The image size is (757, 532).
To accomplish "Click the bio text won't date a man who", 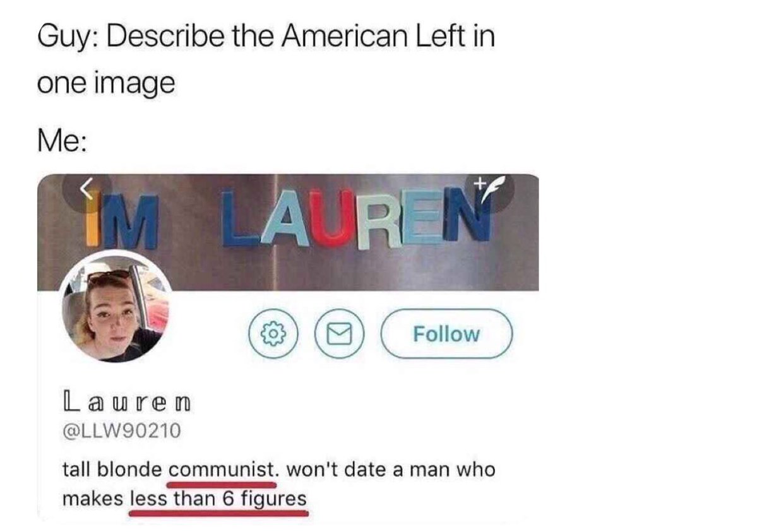I will pyautogui.click(x=391, y=470).
